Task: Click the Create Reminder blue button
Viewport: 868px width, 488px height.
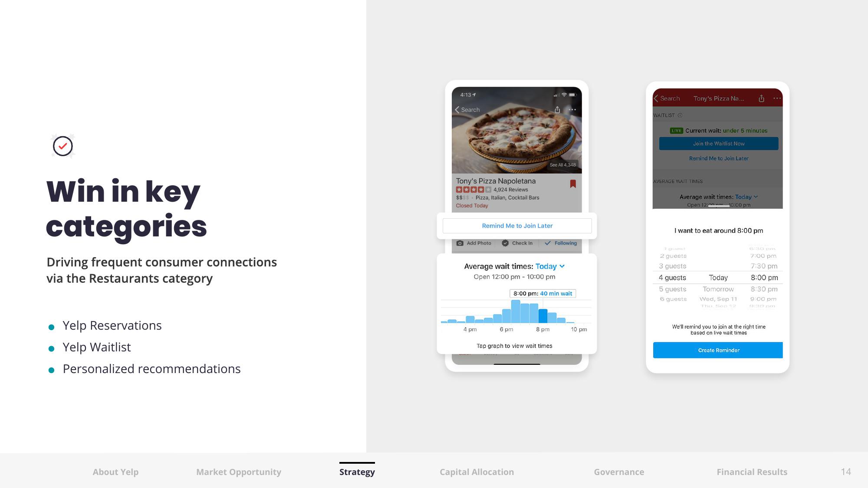Action: click(x=718, y=350)
